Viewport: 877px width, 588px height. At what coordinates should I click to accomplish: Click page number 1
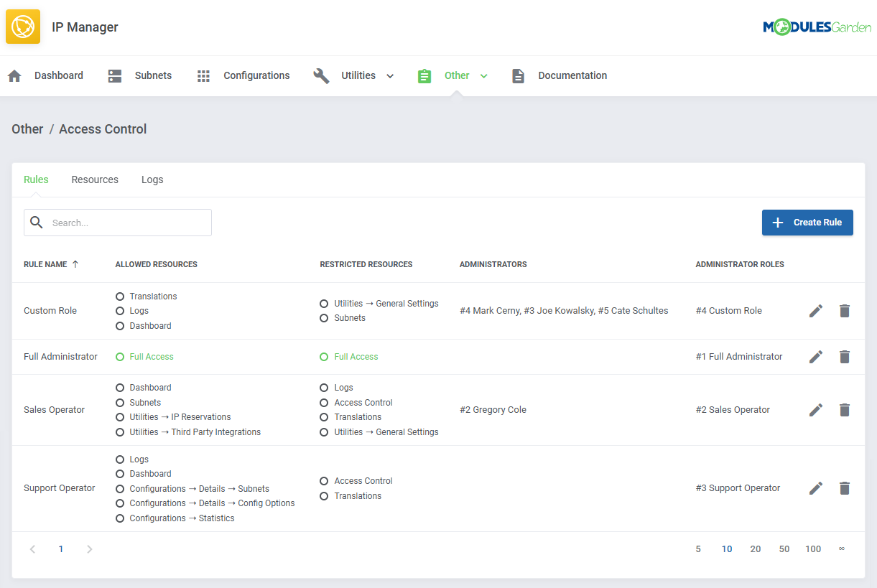[61, 549]
